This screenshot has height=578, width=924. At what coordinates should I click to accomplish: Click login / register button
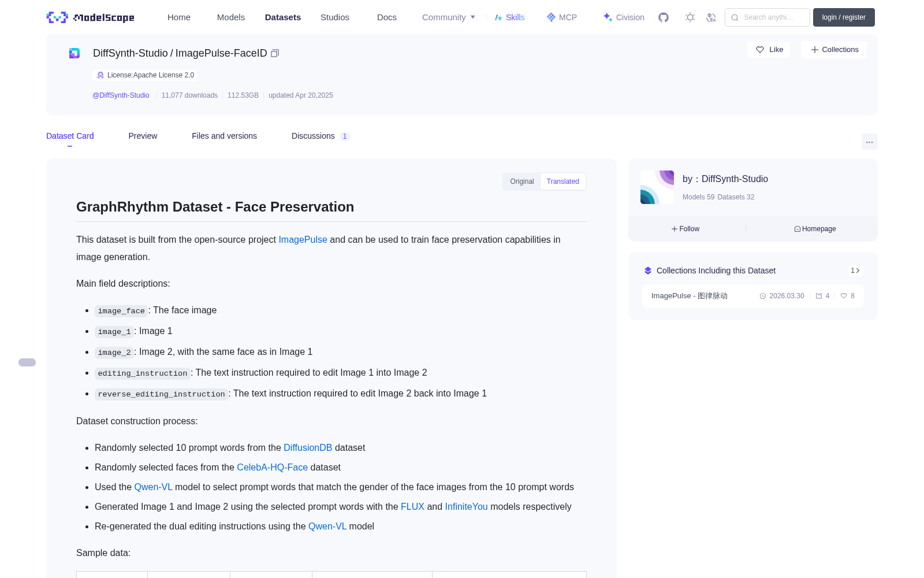point(844,17)
